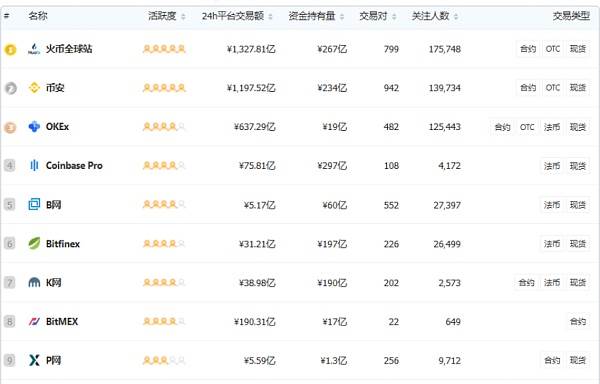Sort by 资金持有量 column arrows
Viewport: 600px width, 384px height.
(x=342, y=16)
